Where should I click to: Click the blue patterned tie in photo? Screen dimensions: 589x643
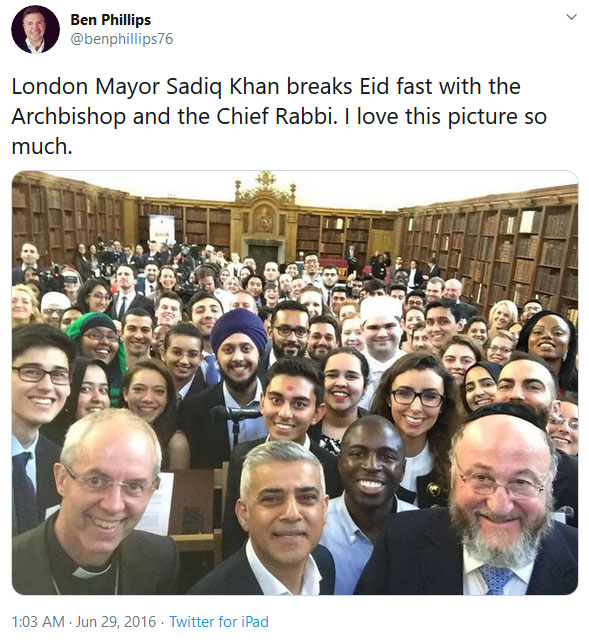[x=496, y=578]
